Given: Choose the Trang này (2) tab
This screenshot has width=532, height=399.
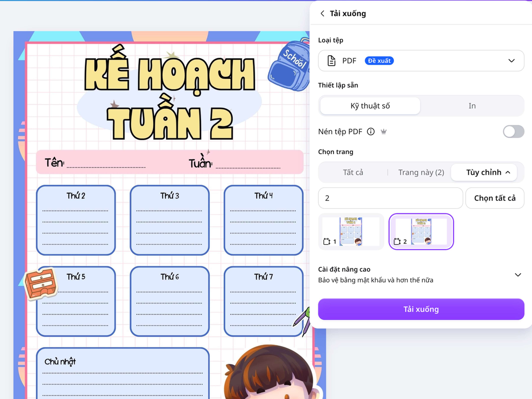Looking at the screenshot, I should 421,172.
